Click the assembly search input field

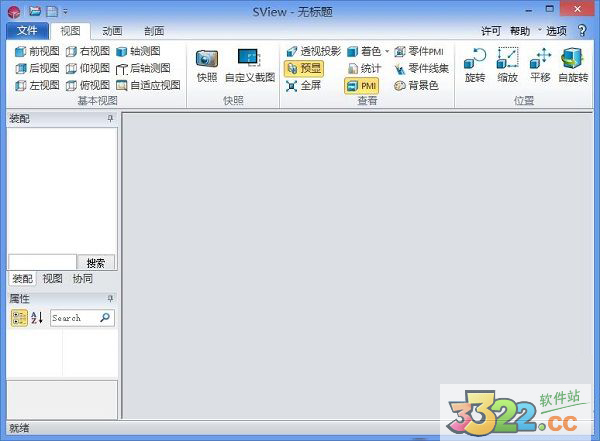tap(42, 262)
